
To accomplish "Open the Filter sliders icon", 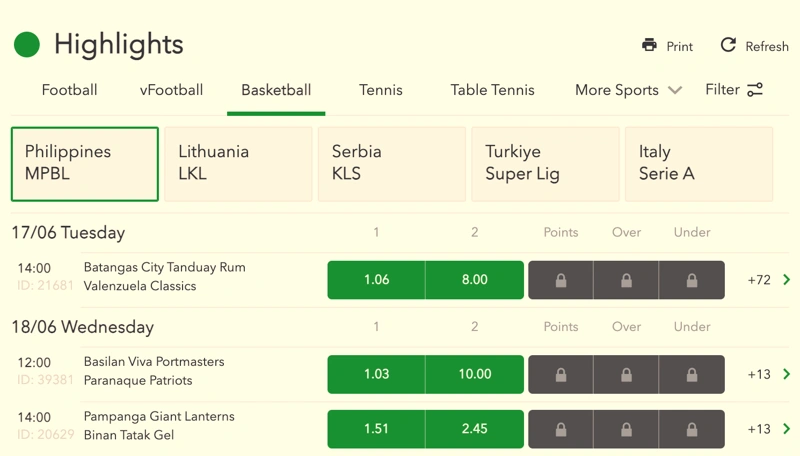I will [x=755, y=90].
